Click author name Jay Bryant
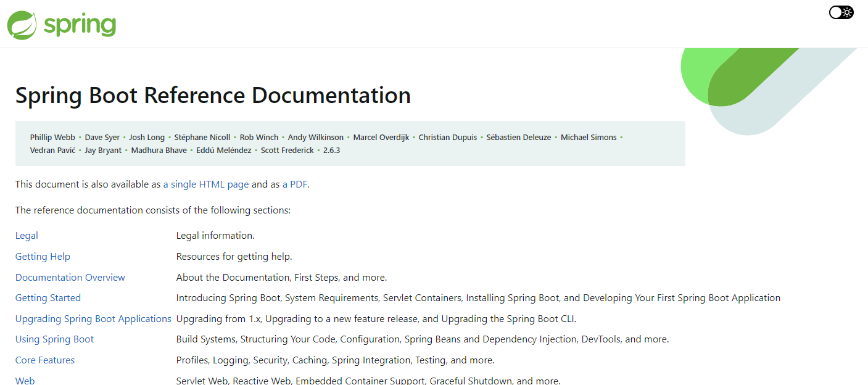The width and height of the screenshot is (868, 385). pos(103,151)
